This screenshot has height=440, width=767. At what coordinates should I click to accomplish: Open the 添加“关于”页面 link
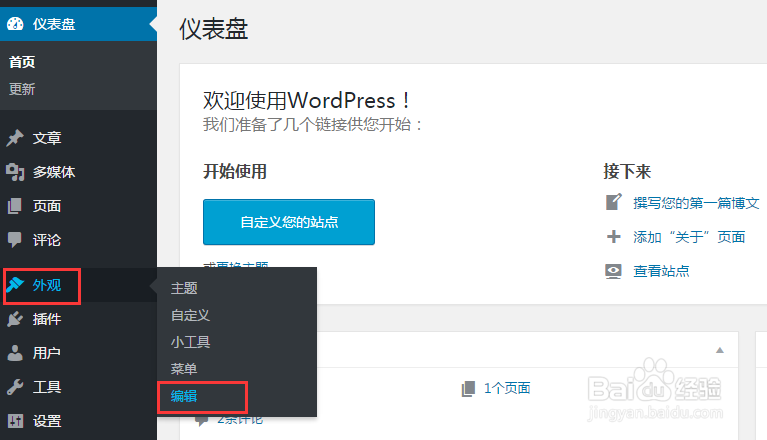689,237
